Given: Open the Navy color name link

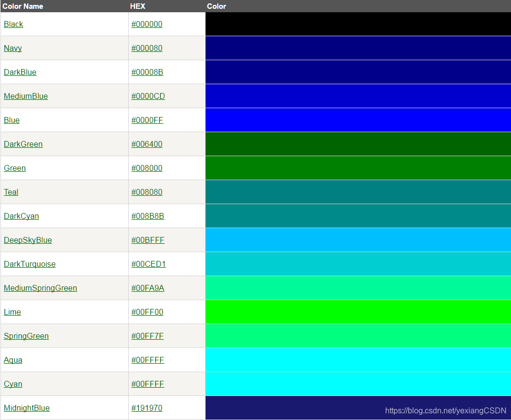Looking at the screenshot, I should pos(13,48).
